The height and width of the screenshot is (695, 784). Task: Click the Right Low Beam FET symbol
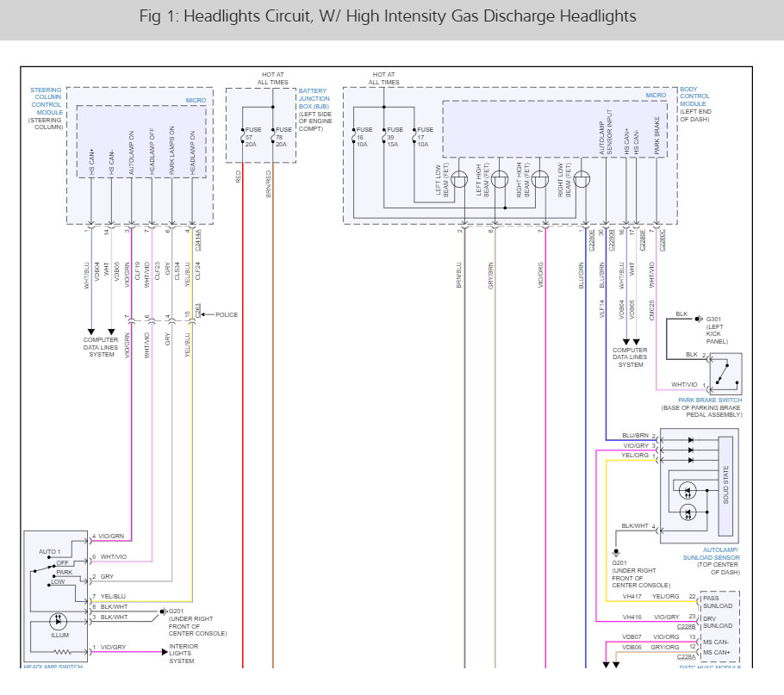point(581,179)
